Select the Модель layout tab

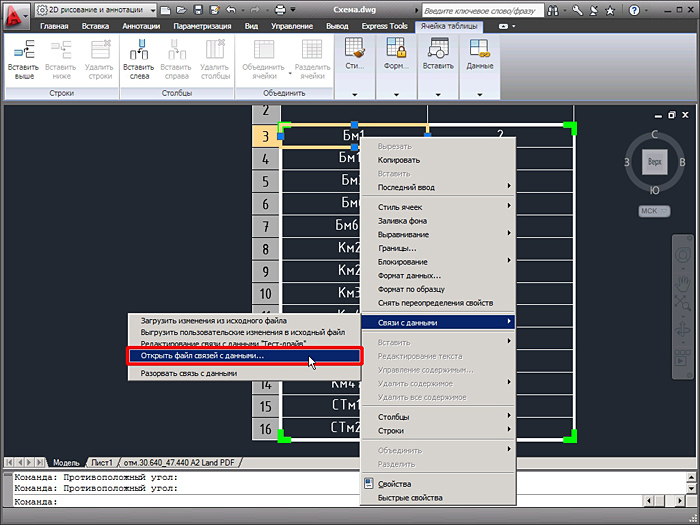(66, 462)
